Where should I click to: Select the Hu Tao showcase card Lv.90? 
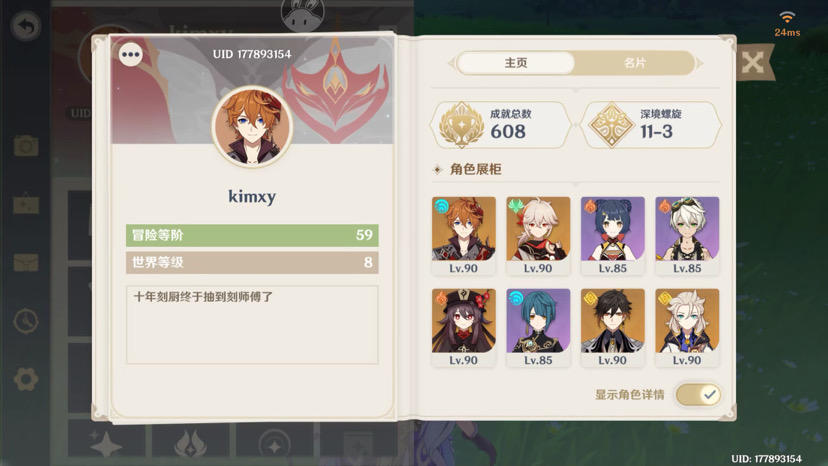click(x=463, y=328)
